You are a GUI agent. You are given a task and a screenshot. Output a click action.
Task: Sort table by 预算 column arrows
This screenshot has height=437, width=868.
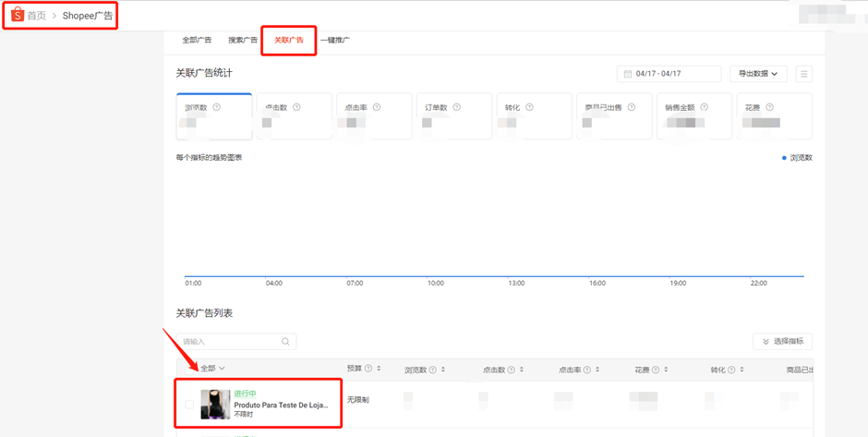(379, 369)
